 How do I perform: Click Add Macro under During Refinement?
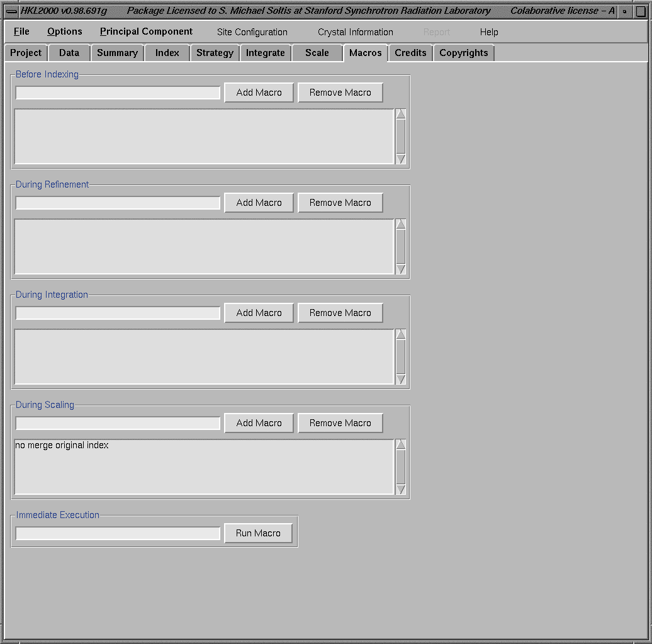(x=259, y=203)
